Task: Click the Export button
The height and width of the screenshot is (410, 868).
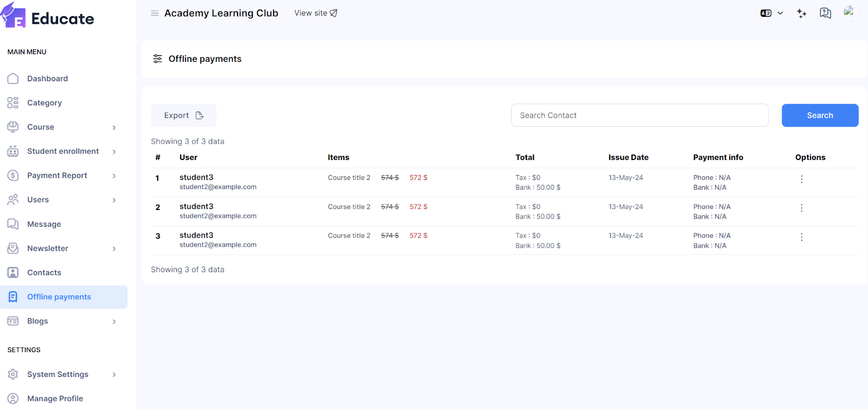Action: pos(183,116)
